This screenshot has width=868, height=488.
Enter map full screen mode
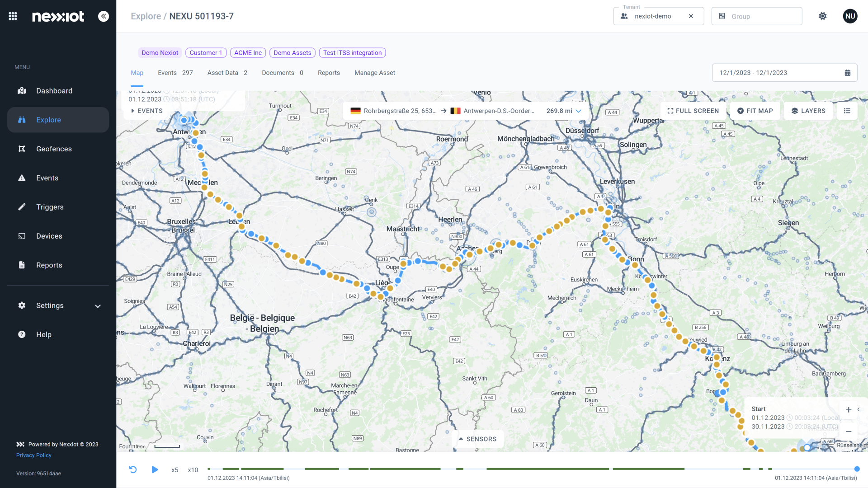coord(693,111)
